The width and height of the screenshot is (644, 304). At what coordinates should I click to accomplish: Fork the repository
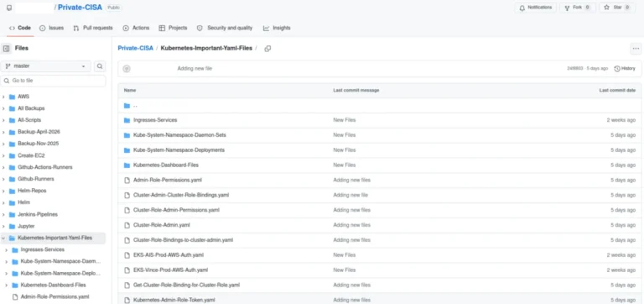tap(578, 8)
